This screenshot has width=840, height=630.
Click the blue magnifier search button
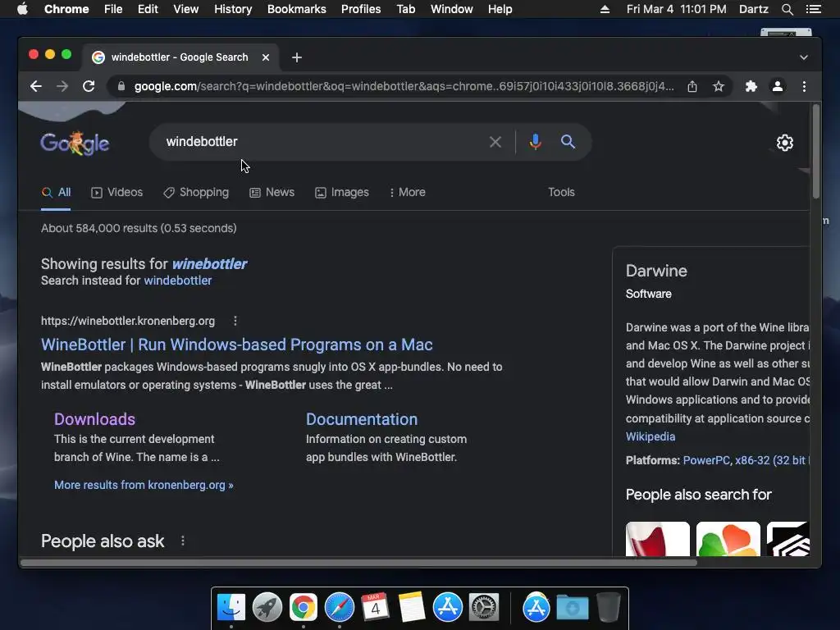pos(568,142)
